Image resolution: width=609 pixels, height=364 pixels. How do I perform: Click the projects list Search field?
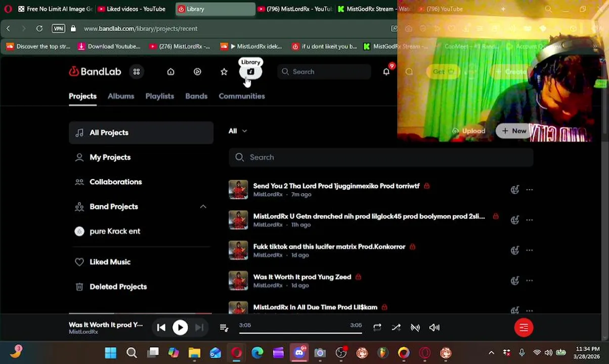coord(381,157)
